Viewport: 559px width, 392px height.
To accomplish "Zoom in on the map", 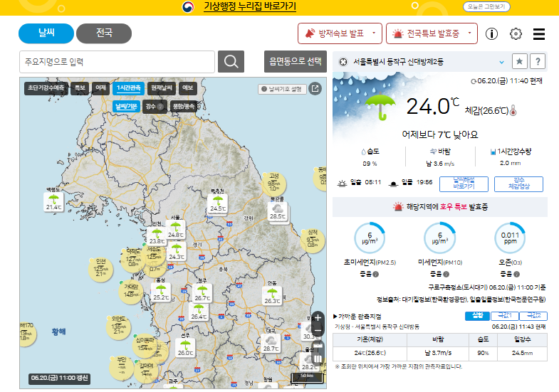I will (318, 318).
